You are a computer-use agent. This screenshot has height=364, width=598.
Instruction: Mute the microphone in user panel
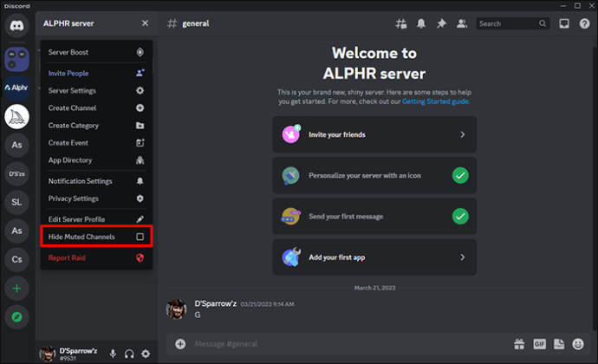(113, 354)
